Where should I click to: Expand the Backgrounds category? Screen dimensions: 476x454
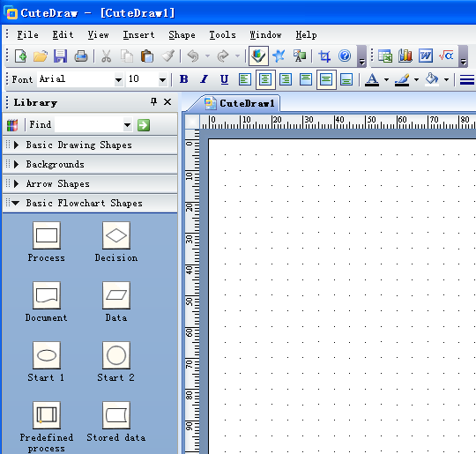(90, 164)
